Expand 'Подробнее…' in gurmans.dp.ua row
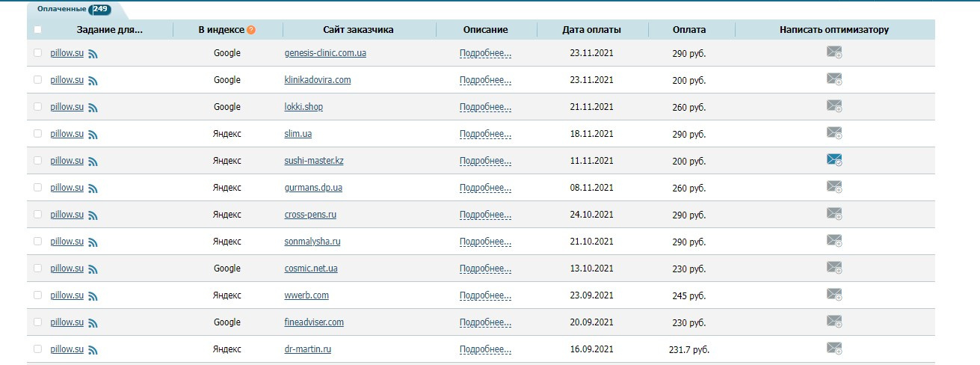The height and width of the screenshot is (365, 980). point(485,188)
